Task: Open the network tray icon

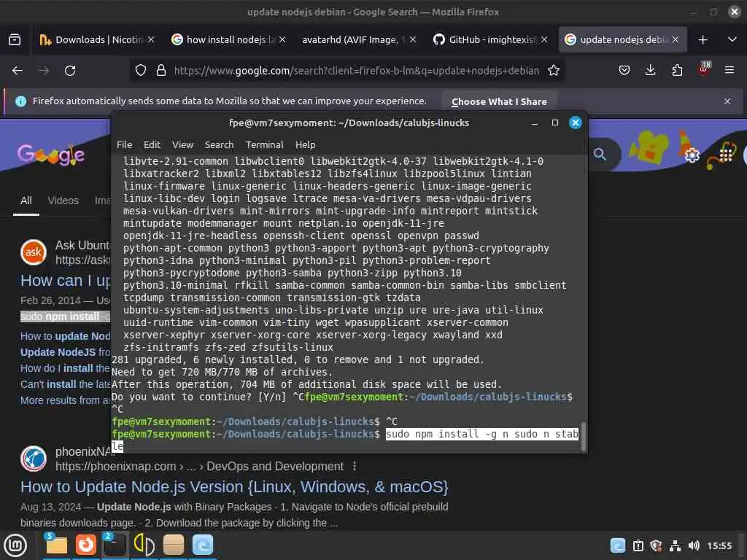Action: (x=675, y=545)
